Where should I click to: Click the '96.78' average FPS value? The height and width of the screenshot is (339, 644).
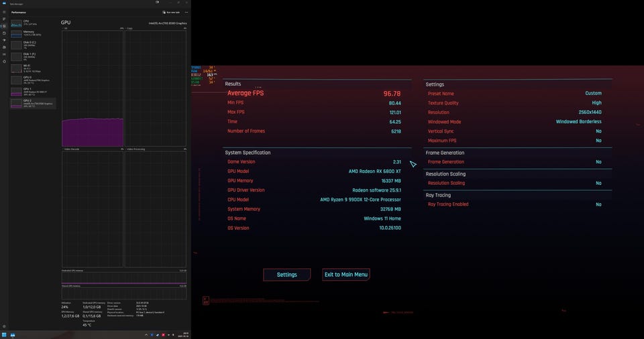tap(392, 94)
